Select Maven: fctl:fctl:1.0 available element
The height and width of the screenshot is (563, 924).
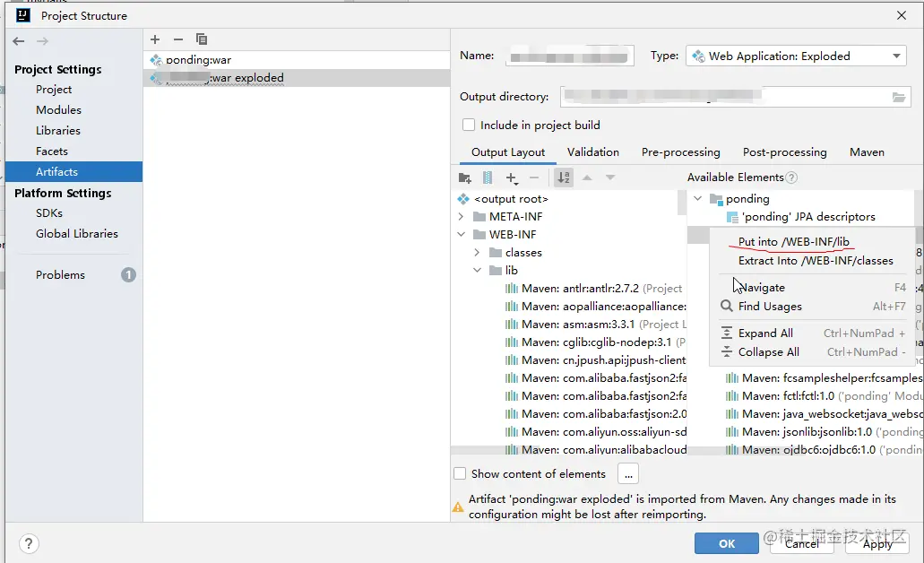[x=824, y=395]
